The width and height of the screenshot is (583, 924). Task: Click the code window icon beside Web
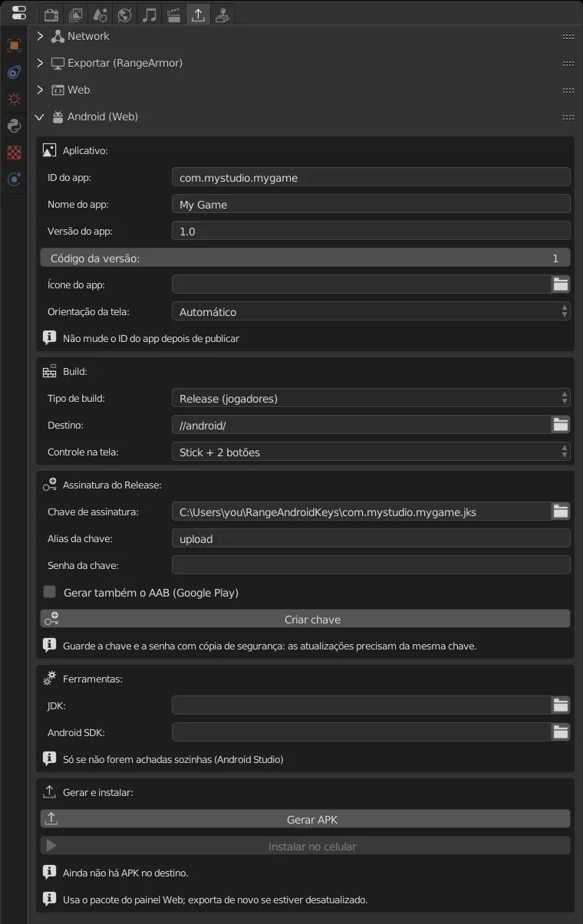point(58,90)
